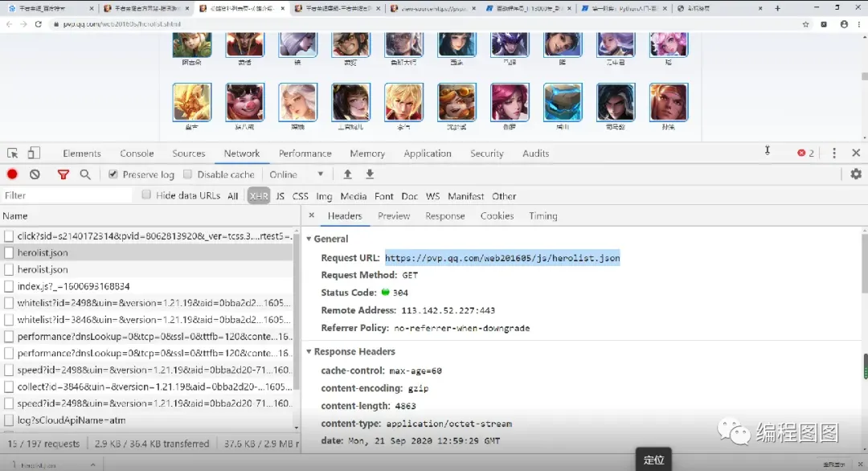Screen dimensions: 868x471
Task: Click the first hero thumbnail in the second row
Action: pos(192,102)
